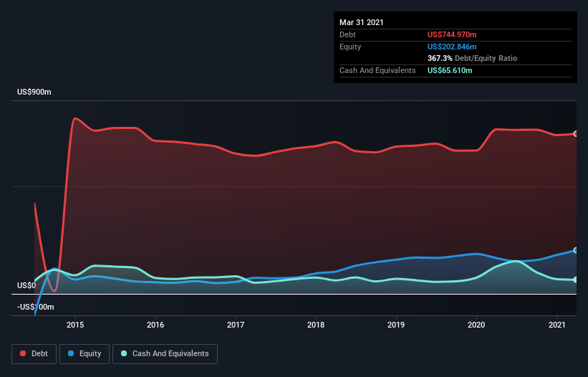Click the US$744.970m debt value
This screenshot has width=588, height=377.
click(452, 34)
